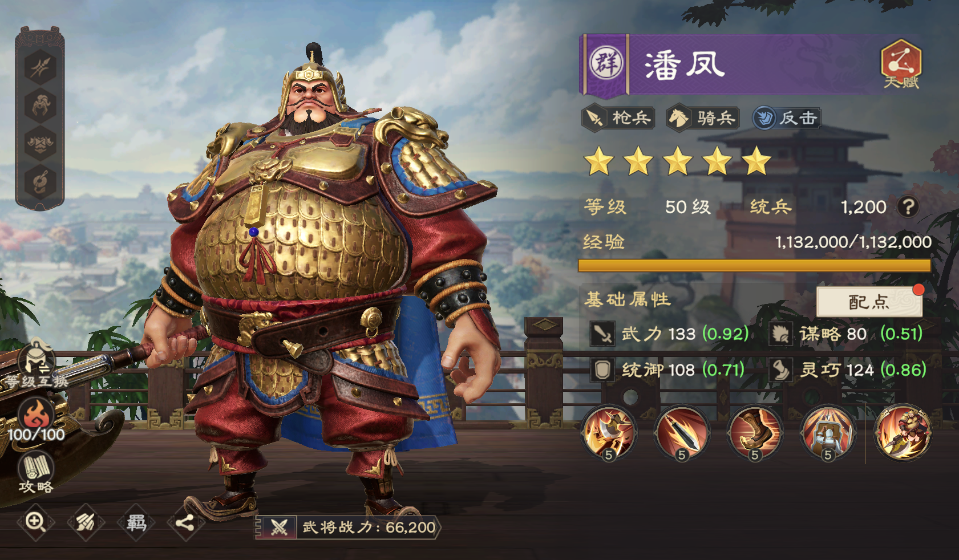Screen dimensions: 959x560
Task: Open the 攻略 strategy guide scroll icon
Action: click(36, 473)
